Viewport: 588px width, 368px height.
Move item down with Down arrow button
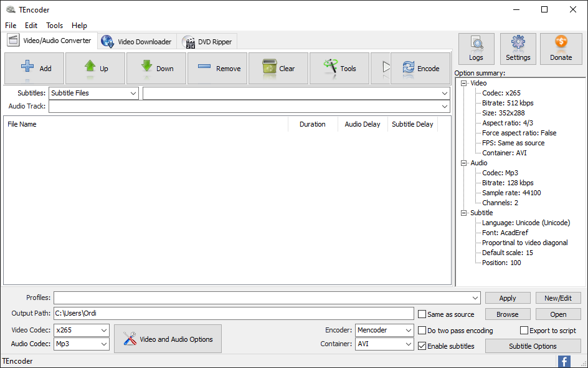click(156, 69)
